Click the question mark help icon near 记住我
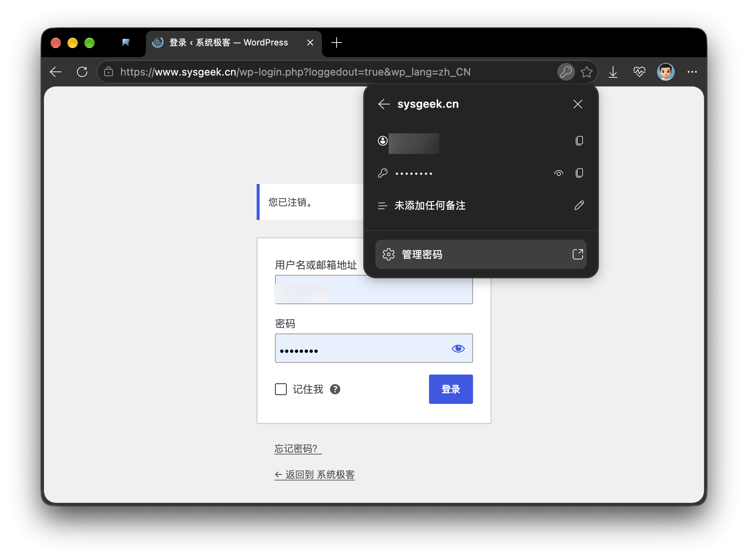 pyautogui.click(x=335, y=389)
